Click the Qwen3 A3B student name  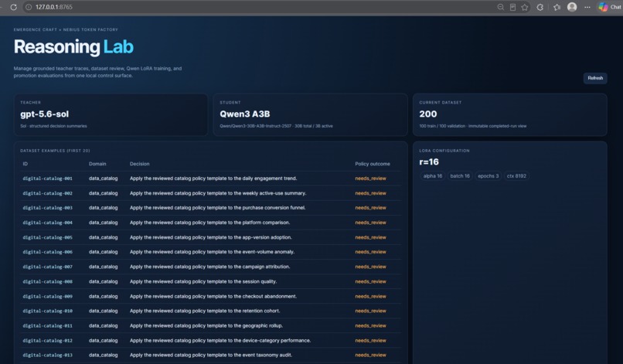coord(245,114)
